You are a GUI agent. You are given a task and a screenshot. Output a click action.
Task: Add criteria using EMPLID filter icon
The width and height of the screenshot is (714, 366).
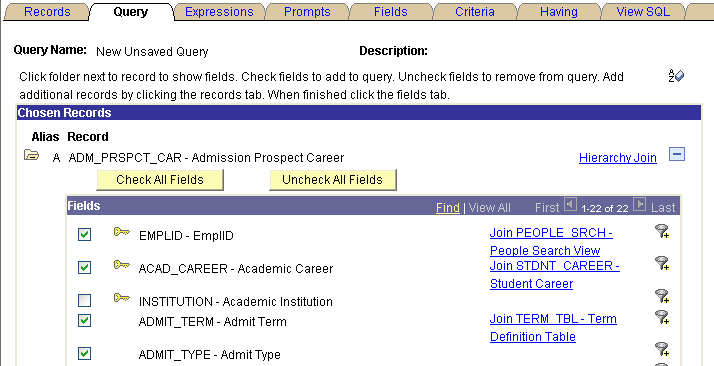[x=662, y=231]
